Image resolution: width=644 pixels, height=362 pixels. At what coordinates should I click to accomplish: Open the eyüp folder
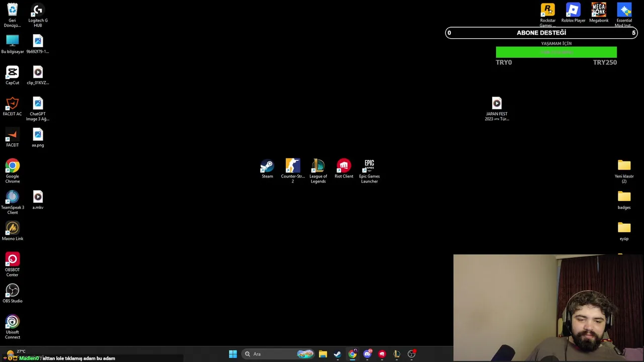pos(624,231)
